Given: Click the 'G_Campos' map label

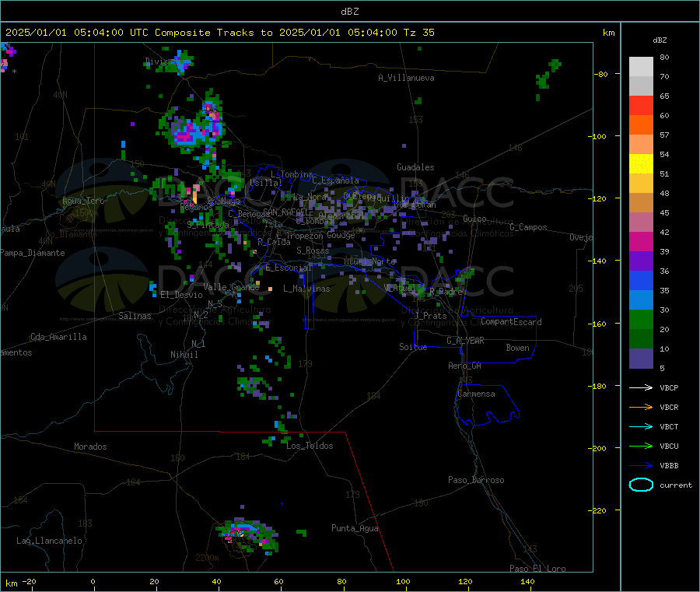Looking at the screenshot, I should click(x=528, y=227).
